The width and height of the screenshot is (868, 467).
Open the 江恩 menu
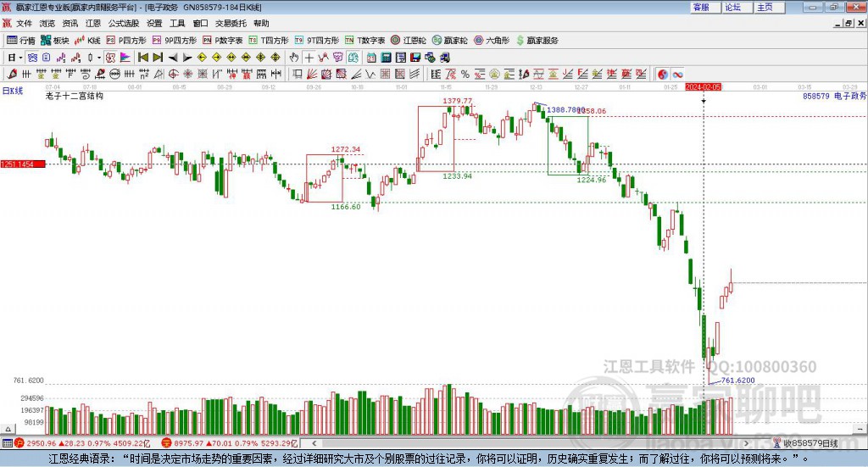(93, 23)
